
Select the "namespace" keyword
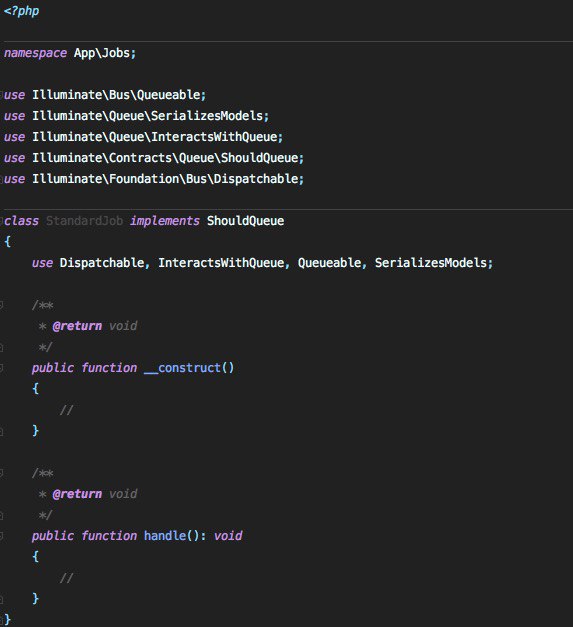coord(35,53)
